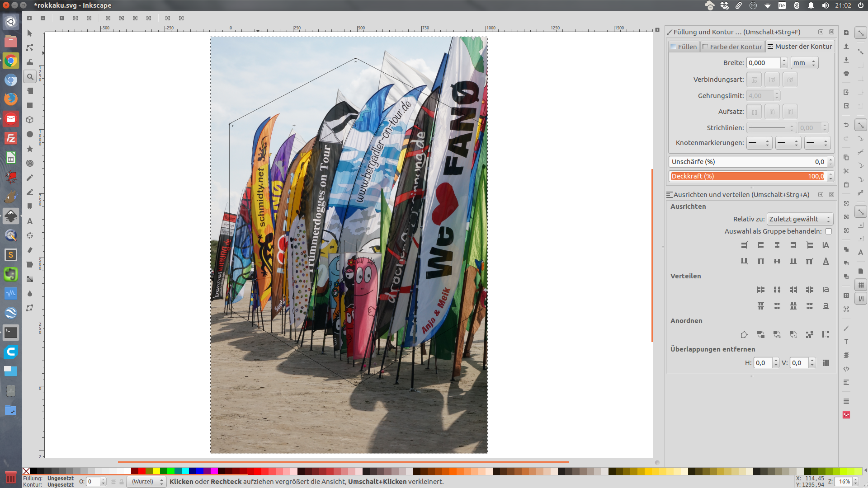Switch to the Füllen tab
Viewport: 868px width, 488px height.
684,47
